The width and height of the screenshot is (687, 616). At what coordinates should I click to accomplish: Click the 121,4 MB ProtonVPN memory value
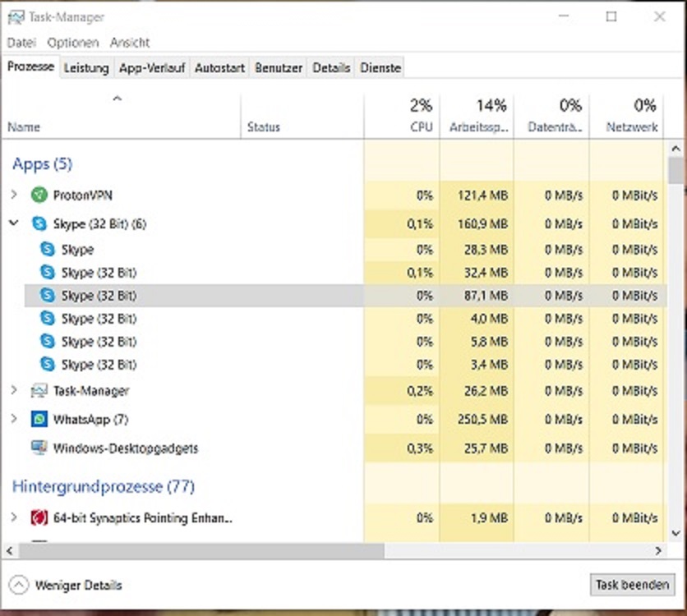click(x=483, y=195)
